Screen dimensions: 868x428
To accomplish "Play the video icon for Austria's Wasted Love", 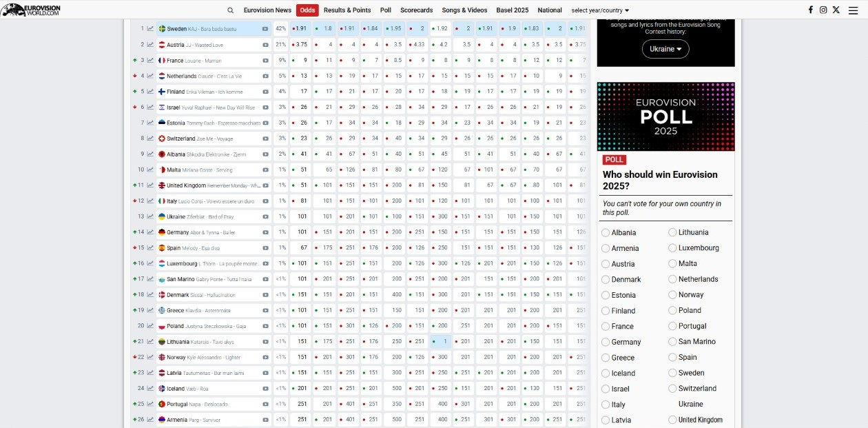I will 265,45.
